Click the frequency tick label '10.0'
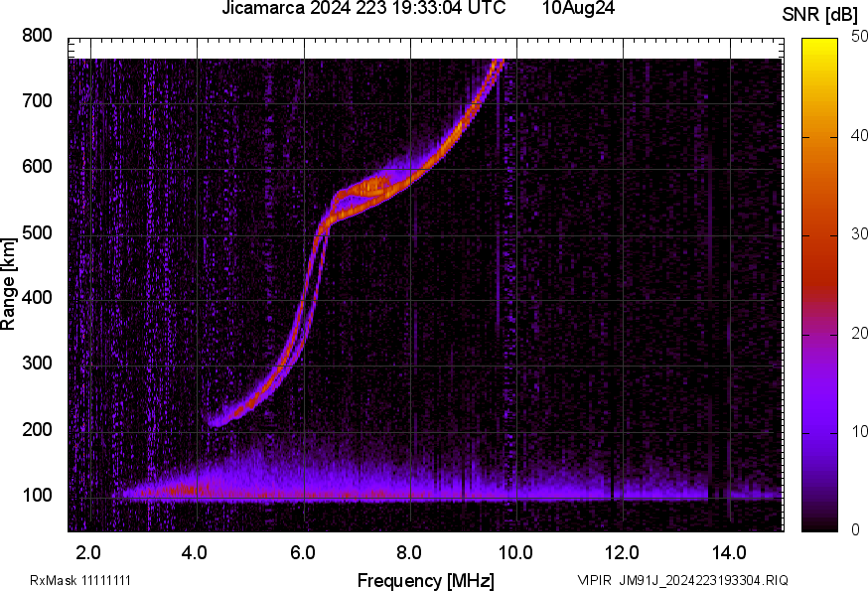868x591 pixels. tap(515, 553)
